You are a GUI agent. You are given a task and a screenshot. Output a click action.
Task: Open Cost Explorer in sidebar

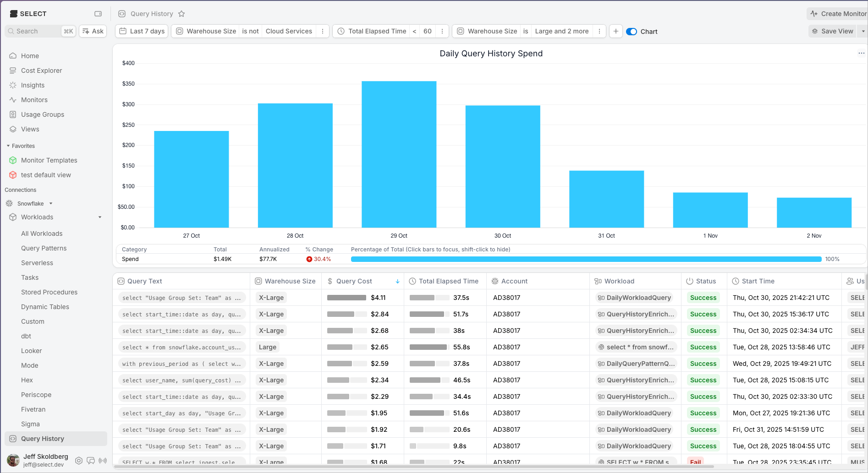41,71
